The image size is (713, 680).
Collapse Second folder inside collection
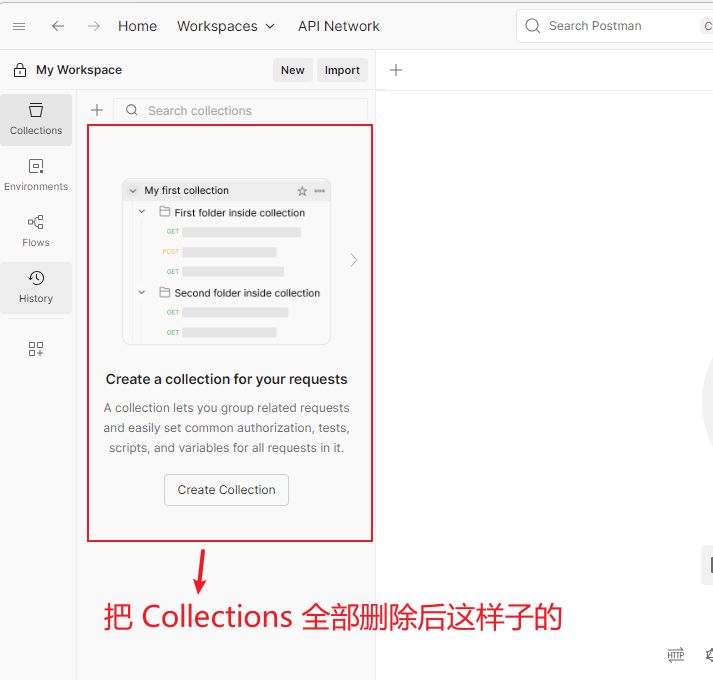142,293
